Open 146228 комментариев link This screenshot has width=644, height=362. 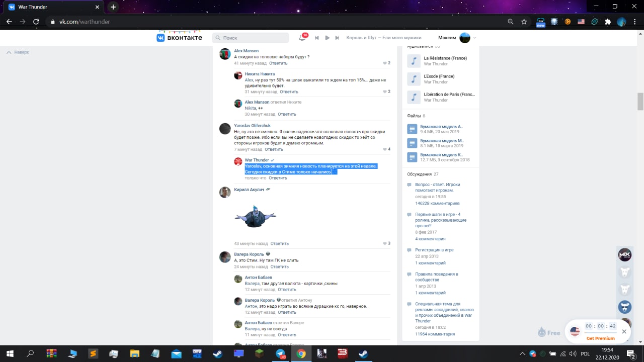point(437,204)
